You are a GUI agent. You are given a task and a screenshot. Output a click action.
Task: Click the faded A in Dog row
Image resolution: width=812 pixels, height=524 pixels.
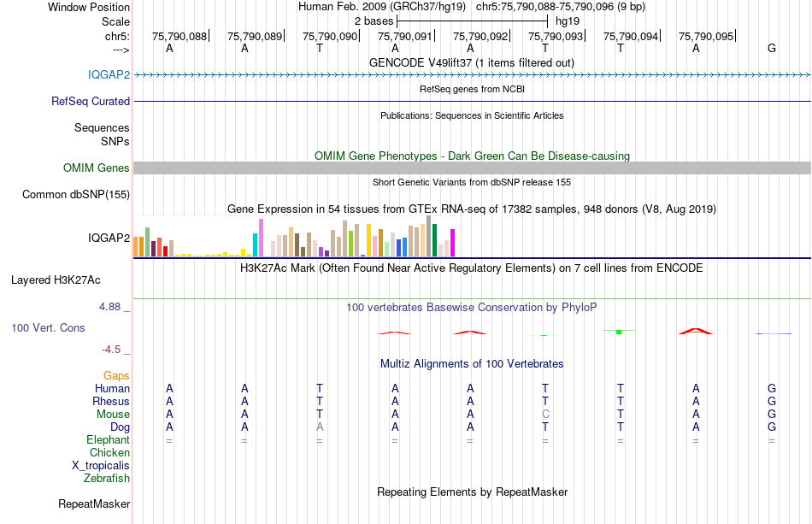[320, 427]
